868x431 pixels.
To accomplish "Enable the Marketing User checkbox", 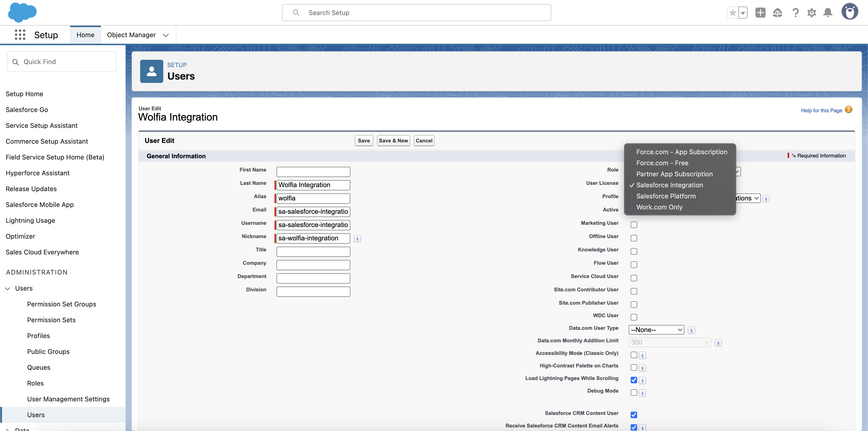I will point(634,225).
